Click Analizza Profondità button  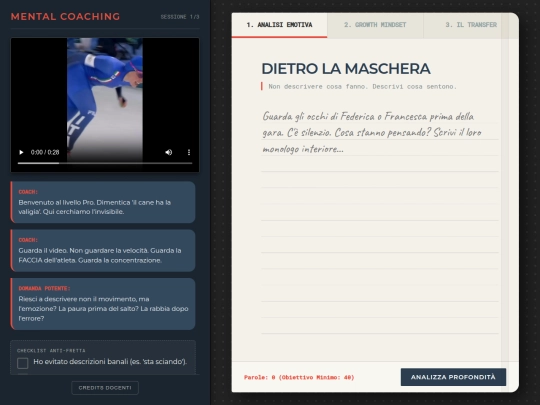(x=453, y=377)
